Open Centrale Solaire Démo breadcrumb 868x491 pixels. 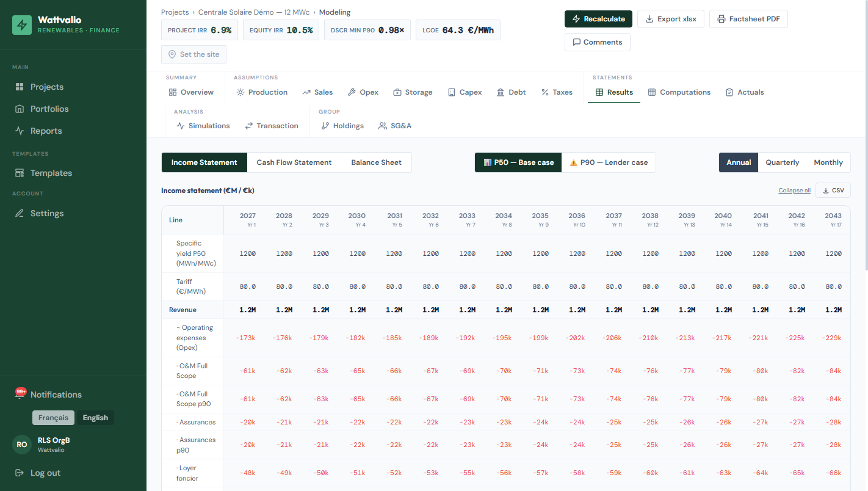coord(254,12)
